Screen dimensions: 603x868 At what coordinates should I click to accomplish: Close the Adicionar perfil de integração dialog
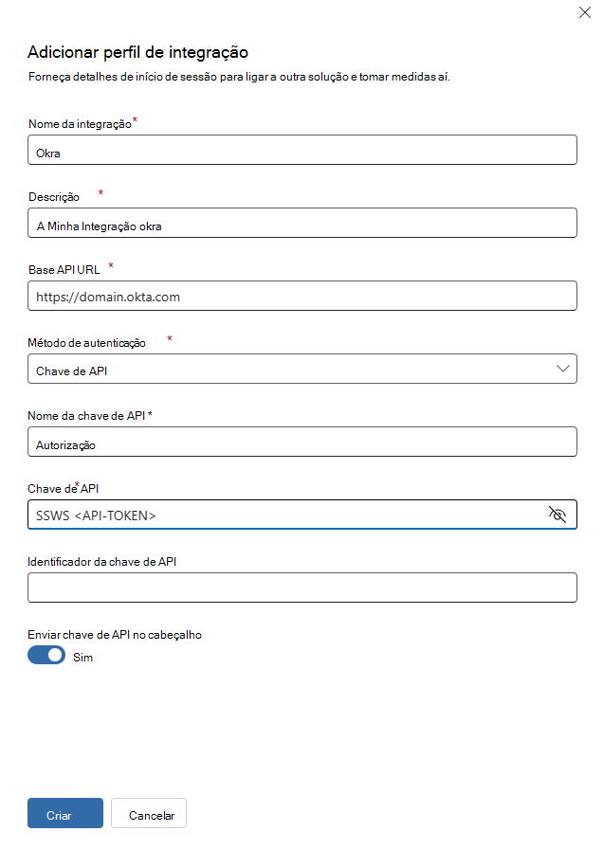(x=585, y=12)
